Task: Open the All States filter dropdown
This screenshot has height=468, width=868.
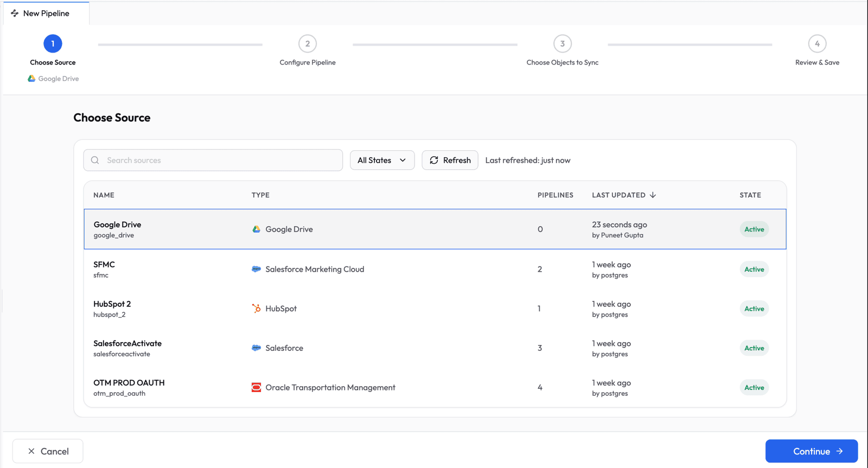Action: pyautogui.click(x=382, y=161)
